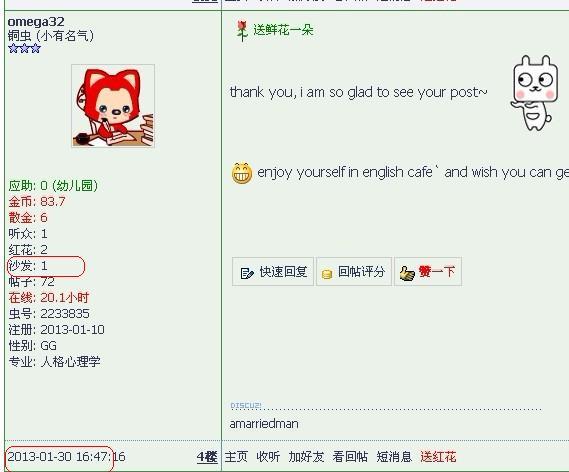Click the white rabbit sticker image
Image resolution: width=569 pixels, height=472 pixels.
pos(534,93)
